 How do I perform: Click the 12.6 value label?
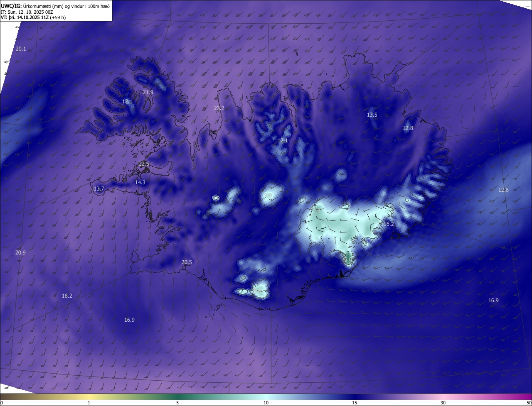click(503, 190)
